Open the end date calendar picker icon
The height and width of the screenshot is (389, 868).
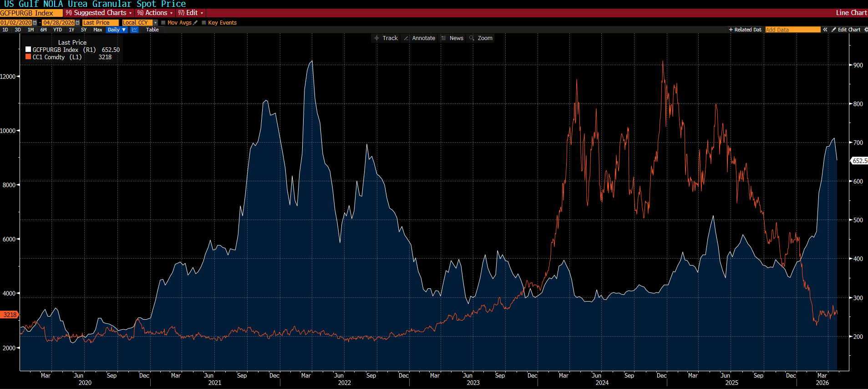(77, 23)
